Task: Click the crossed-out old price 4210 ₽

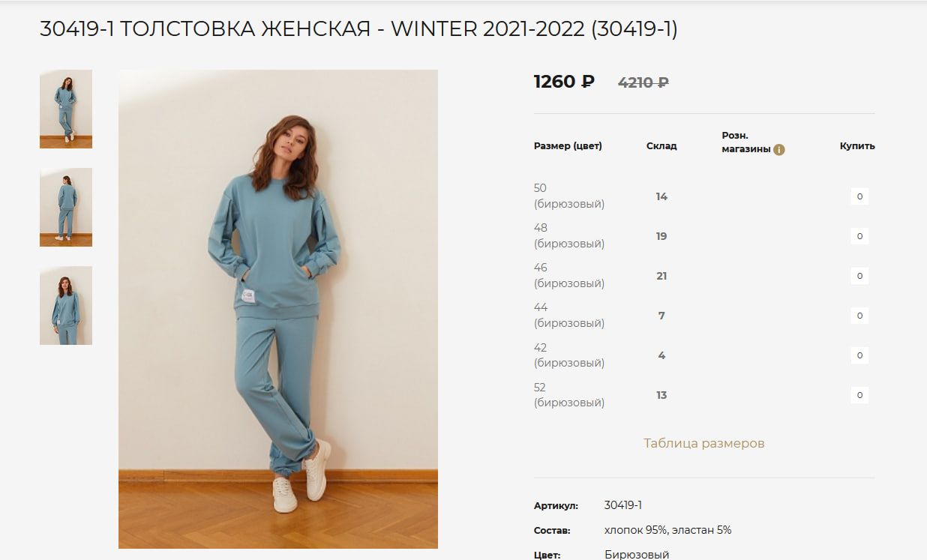Action: 643,82
